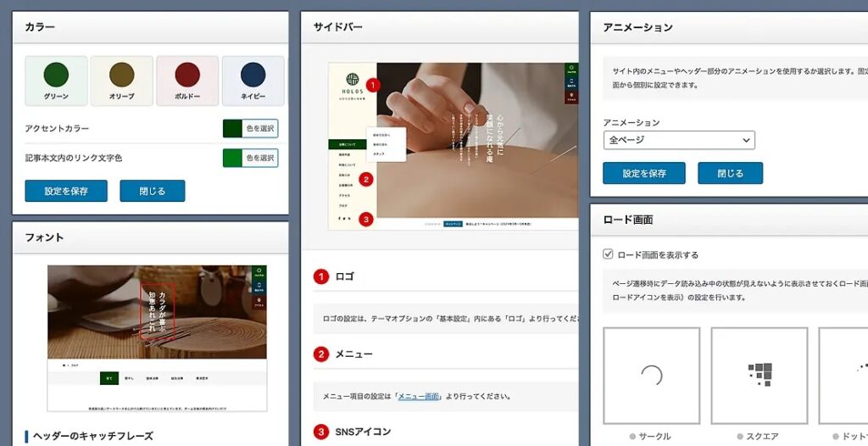Collapse the サイドバー panel header

[440, 27]
